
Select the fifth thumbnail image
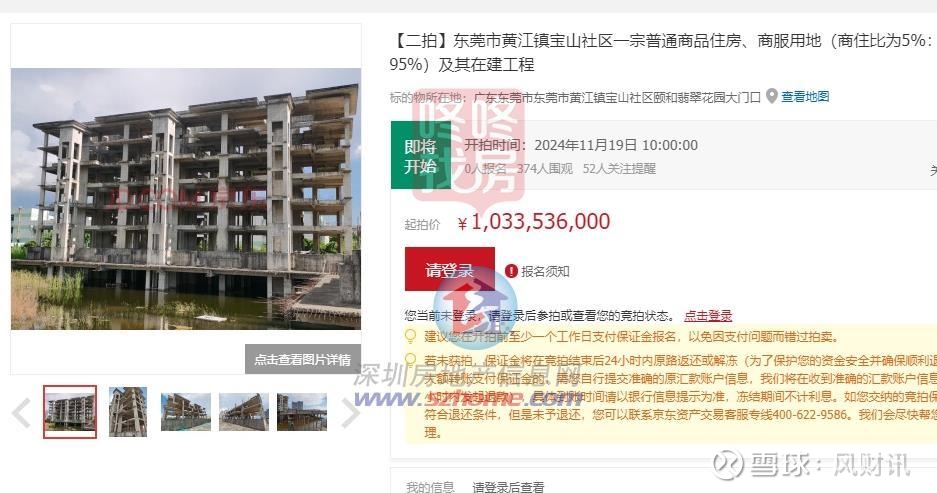pyautogui.click(x=302, y=412)
